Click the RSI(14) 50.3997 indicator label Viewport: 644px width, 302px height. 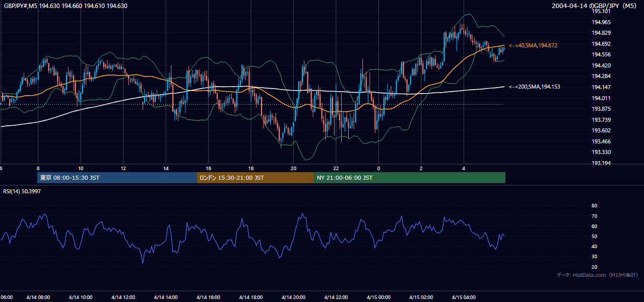tap(22, 191)
